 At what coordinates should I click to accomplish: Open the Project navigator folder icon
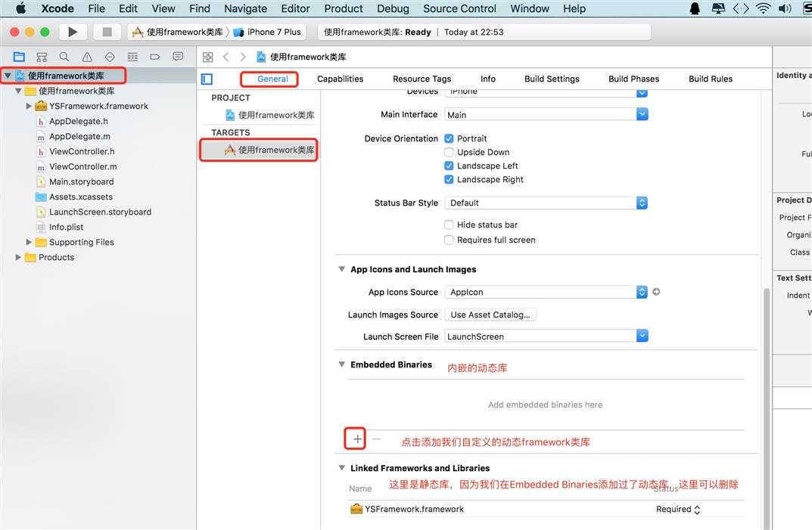tap(19, 57)
